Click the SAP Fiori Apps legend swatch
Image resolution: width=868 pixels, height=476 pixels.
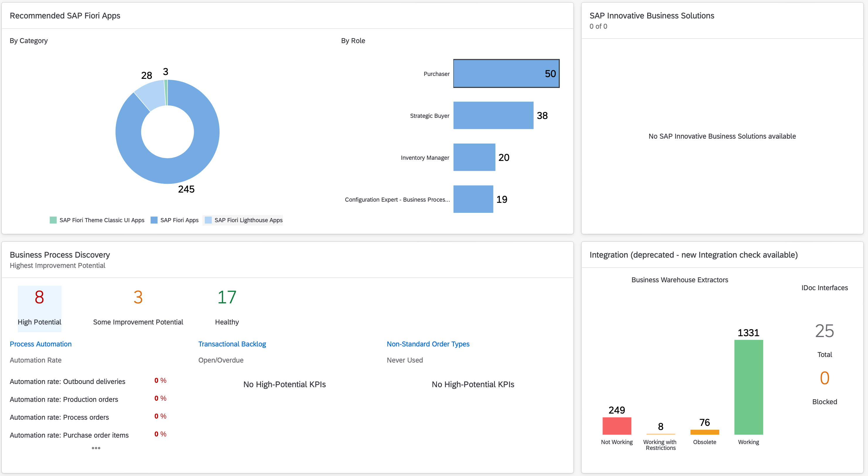154,220
